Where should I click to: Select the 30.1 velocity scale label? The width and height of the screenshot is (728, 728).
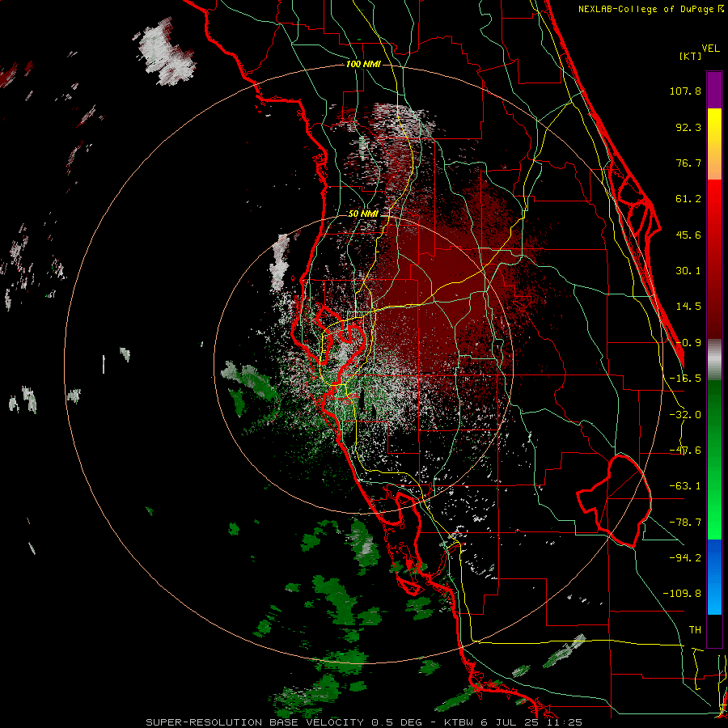click(x=688, y=271)
